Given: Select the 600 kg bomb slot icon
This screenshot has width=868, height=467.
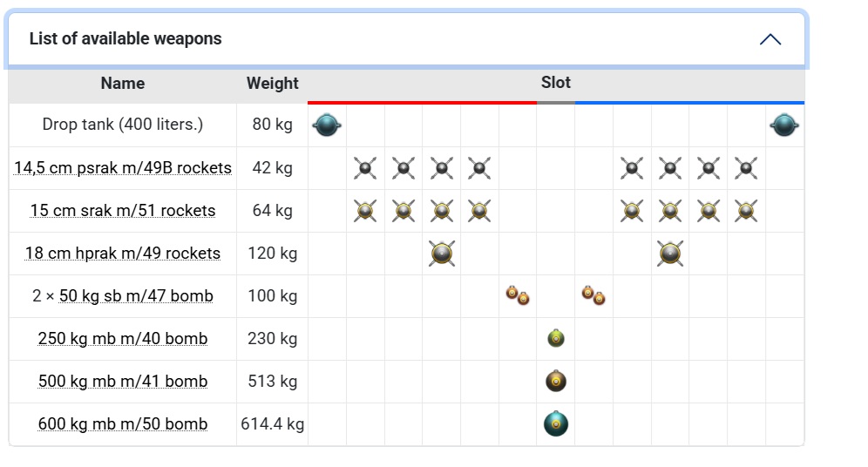Looking at the screenshot, I should tap(556, 424).
